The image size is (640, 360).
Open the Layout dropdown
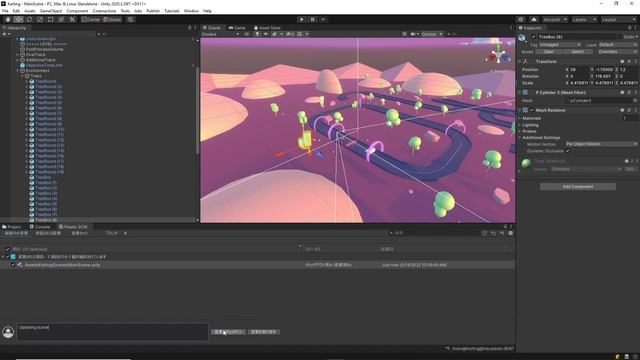(618, 19)
